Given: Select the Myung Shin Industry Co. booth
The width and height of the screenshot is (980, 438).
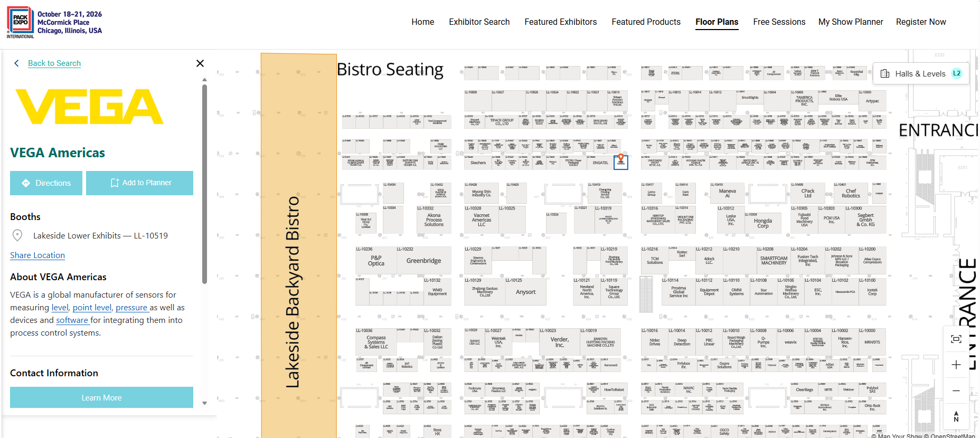Looking at the screenshot, I should click(482, 193).
